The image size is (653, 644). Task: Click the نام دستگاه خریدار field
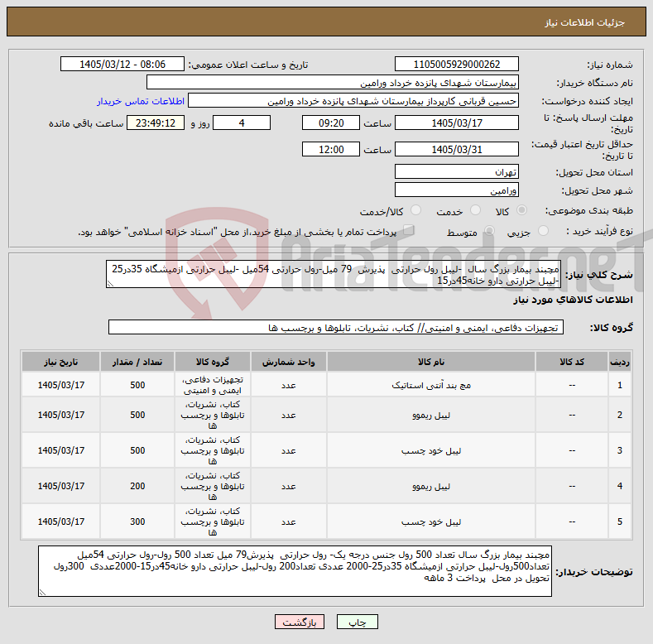pyautogui.click(x=333, y=83)
